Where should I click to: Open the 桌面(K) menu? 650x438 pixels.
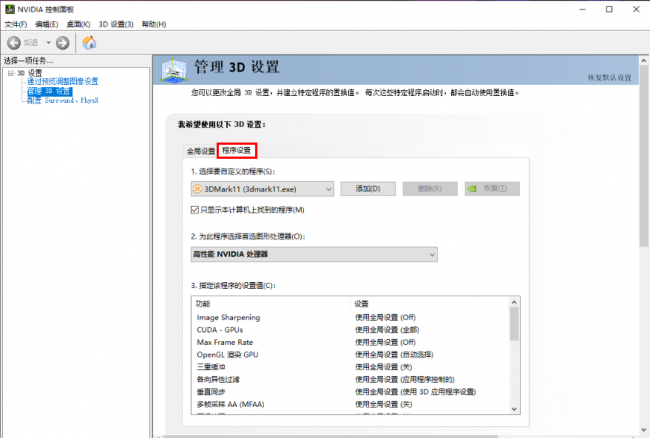[x=78, y=24]
